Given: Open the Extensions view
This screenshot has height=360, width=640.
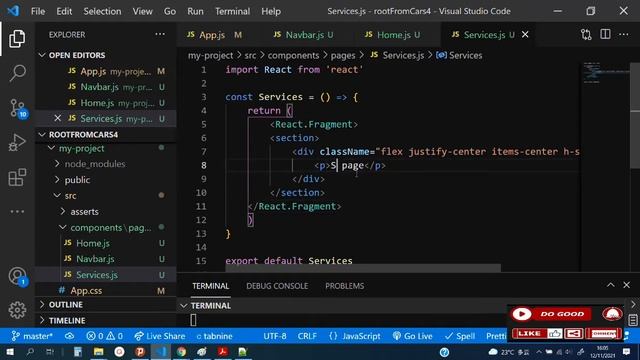Looking at the screenshot, I should 17,177.
